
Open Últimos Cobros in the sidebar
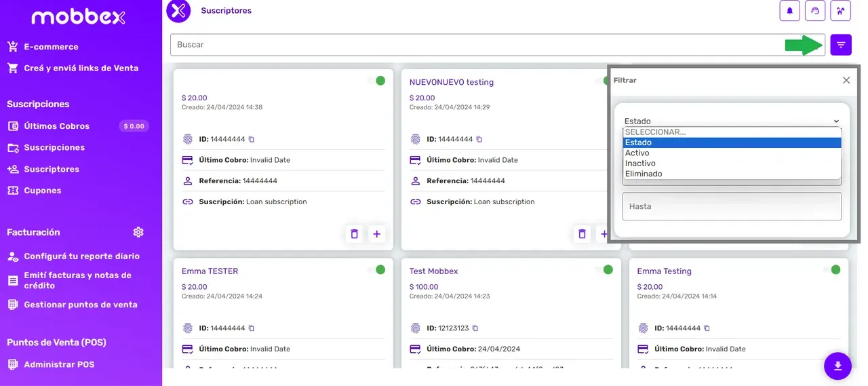(56, 126)
